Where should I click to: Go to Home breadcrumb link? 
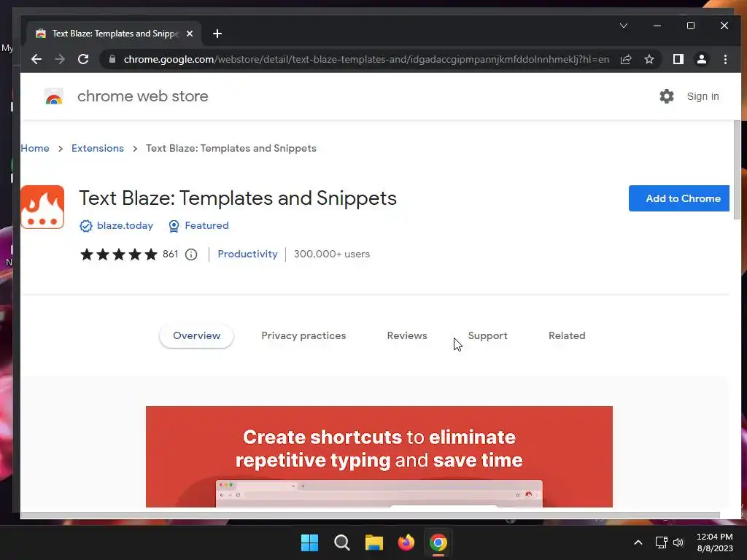pyautogui.click(x=35, y=148)
